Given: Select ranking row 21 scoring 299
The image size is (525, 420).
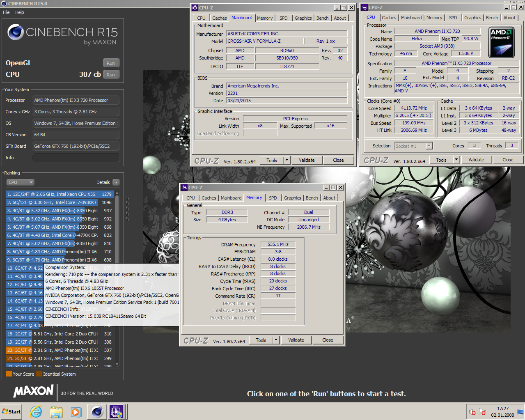Looking at the screenshot, I should click(x=60, y=358).
